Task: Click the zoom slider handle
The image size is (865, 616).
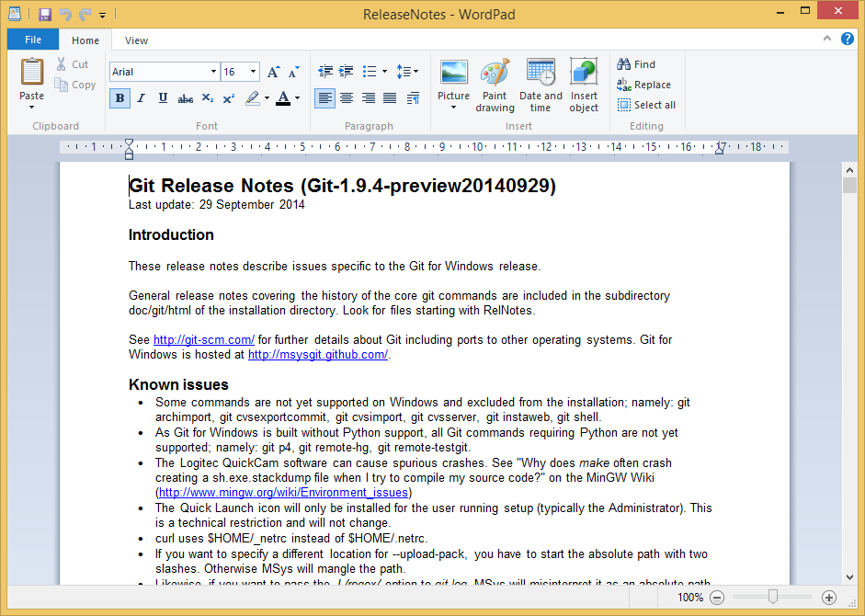Action: pos(773,597)
